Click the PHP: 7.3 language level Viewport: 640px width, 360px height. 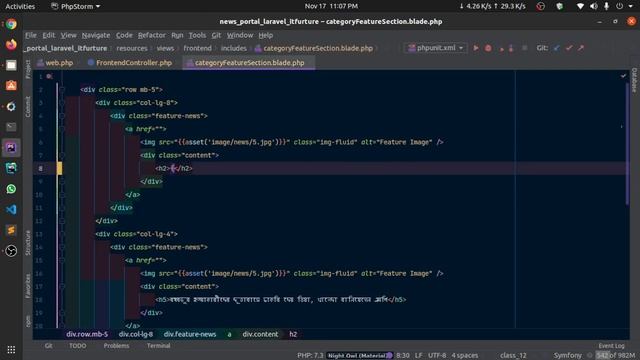(310, 355)
